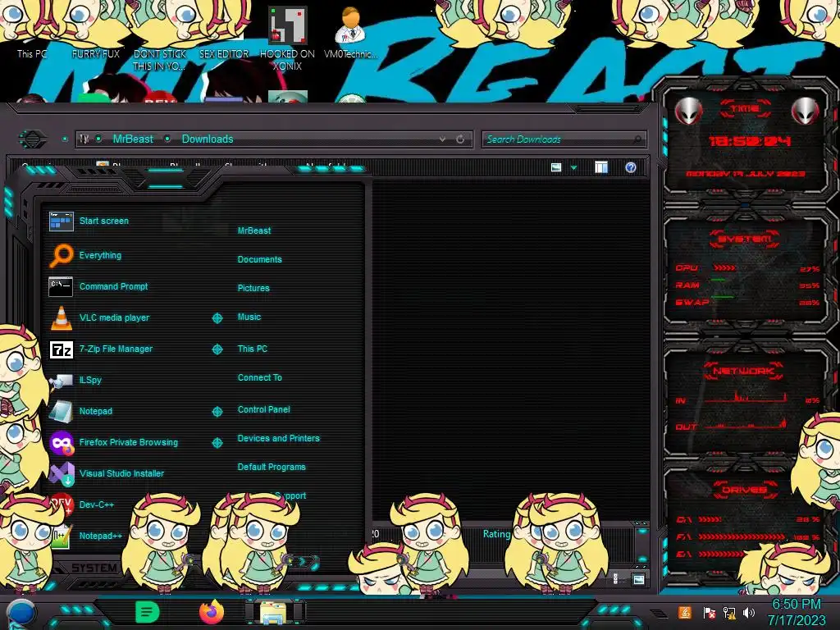840x630 pixels.
Task: Click Downloads in the address breadcrumb
Action: (x=208, y=139)
